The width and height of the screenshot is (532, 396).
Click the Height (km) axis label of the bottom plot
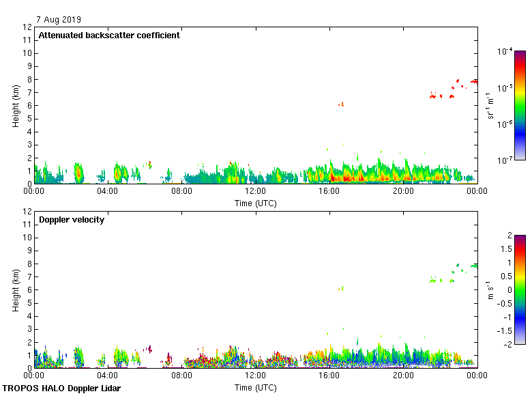coord(16,289)
